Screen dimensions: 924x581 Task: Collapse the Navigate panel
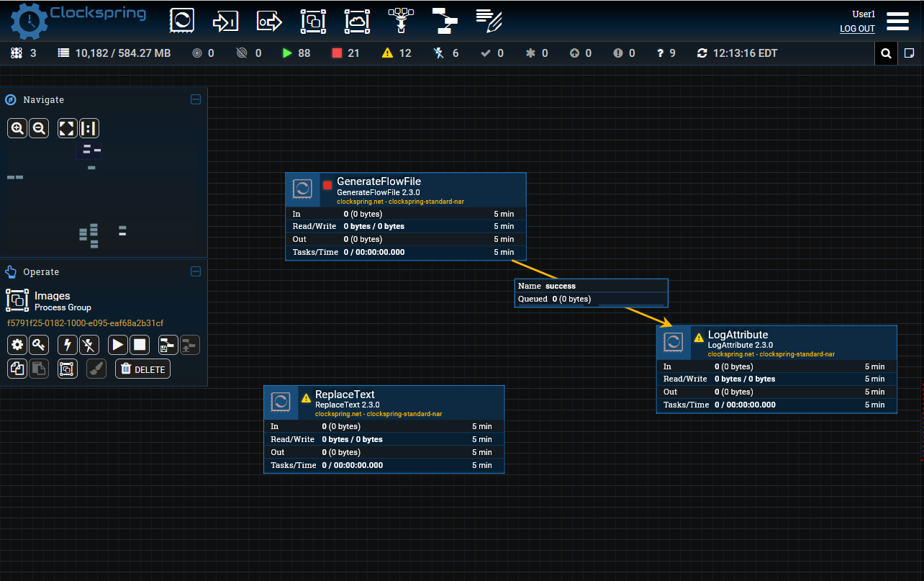(196, 99)
